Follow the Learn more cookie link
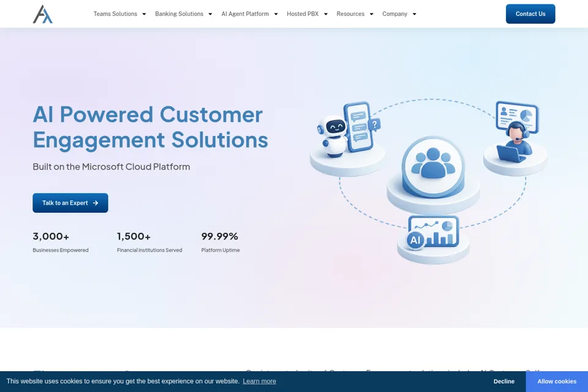The width and height of the screenshot is (588, 392). (259, 381)
